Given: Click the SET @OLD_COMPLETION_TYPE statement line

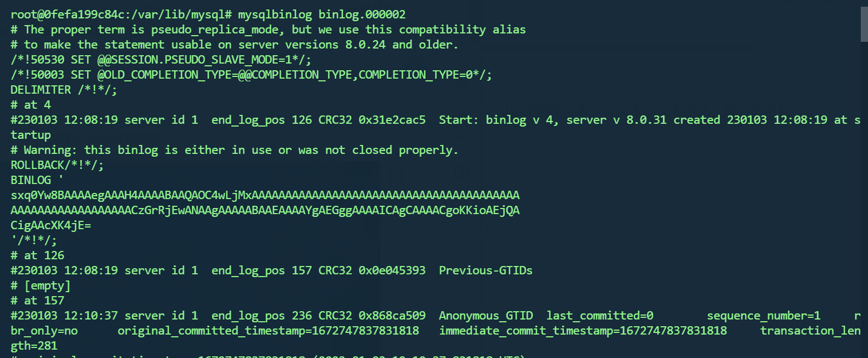Looking at the screenshot, I should tap(251, 75).
